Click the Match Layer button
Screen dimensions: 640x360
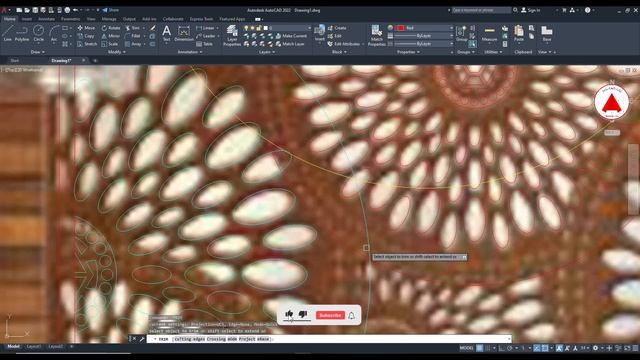[x=290, y=44]
